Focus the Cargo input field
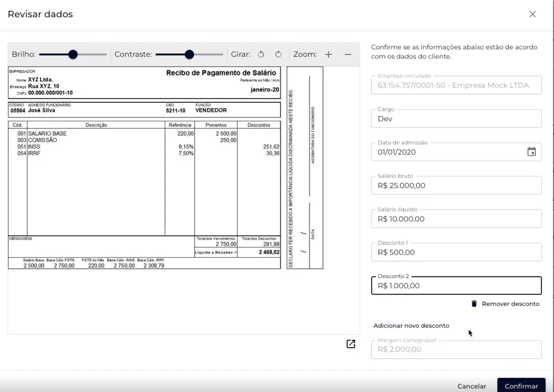The image size is (554, 392). point(456,119)
